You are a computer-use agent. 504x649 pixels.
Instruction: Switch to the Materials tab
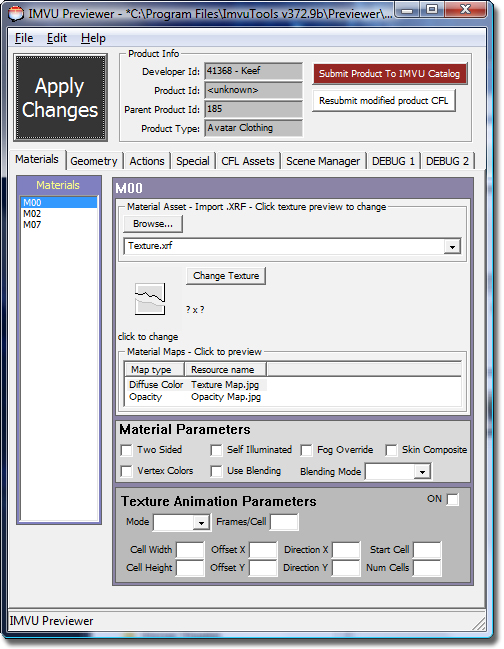click(x=37, y=159)
